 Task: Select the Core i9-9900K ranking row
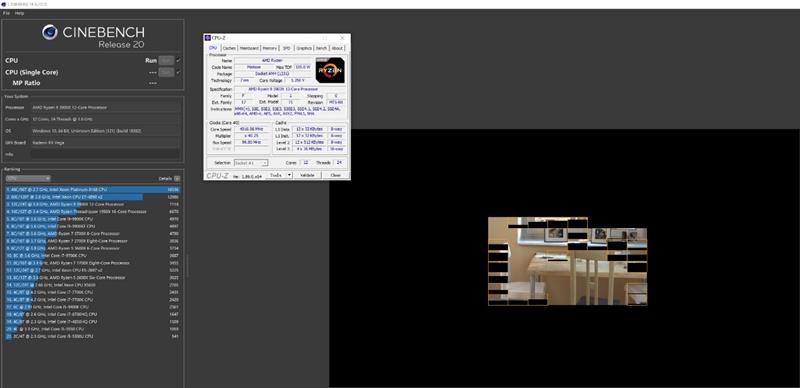(x=92, y=219)
